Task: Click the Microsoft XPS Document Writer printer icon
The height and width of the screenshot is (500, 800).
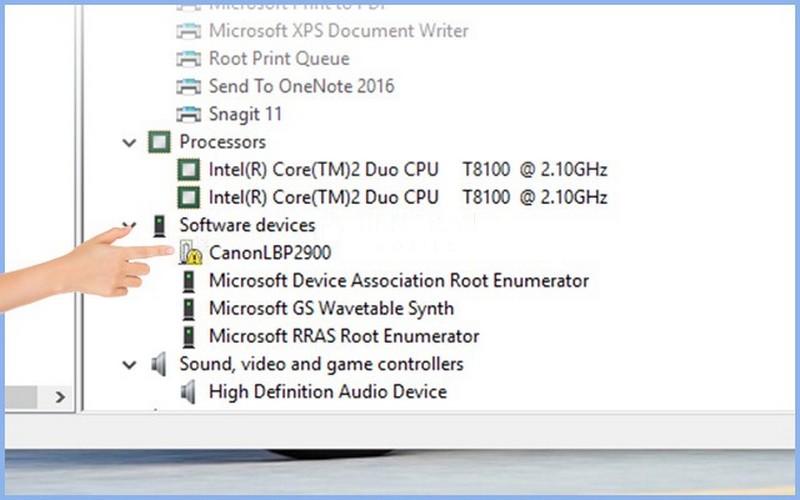Action: point(188,31)
